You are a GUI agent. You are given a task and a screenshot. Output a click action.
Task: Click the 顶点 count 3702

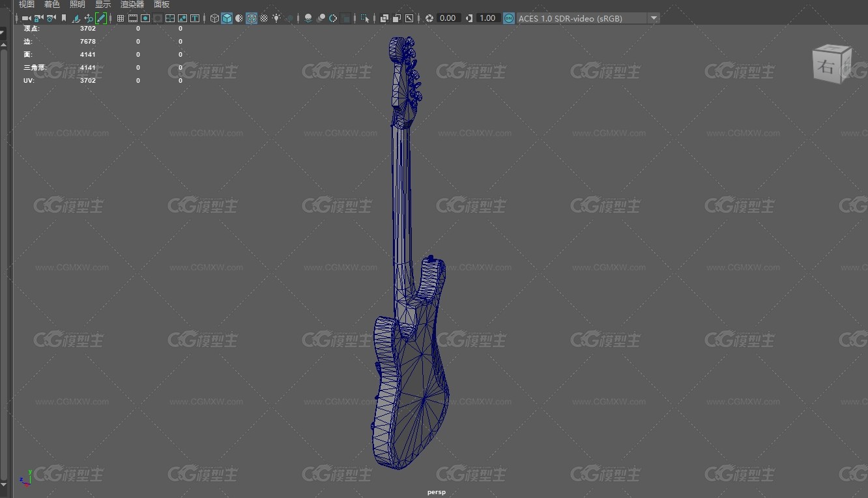88,29
